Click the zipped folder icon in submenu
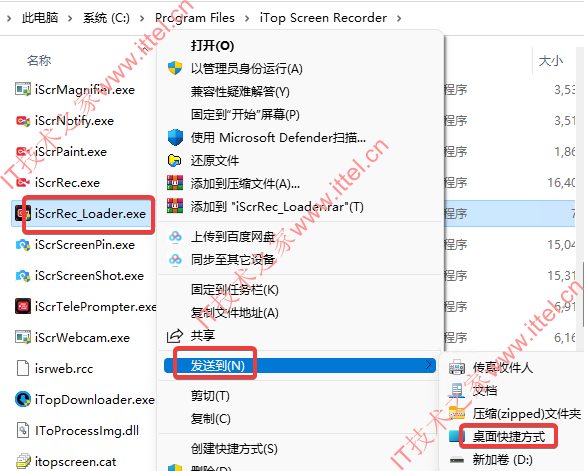The width and height of the screenshot is (584, 471). coord(457,413)
